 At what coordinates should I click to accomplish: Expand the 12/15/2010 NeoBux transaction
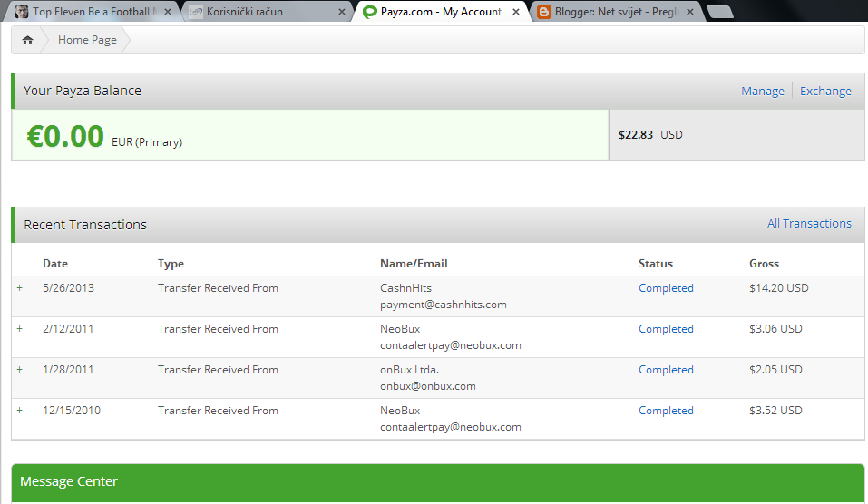click(20, 411)
